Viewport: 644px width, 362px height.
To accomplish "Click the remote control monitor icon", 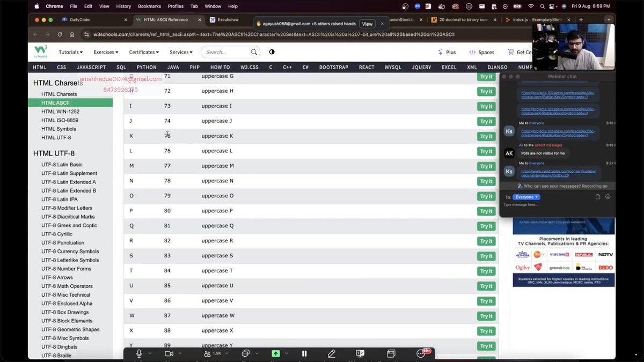I will (x=361, y=353).
